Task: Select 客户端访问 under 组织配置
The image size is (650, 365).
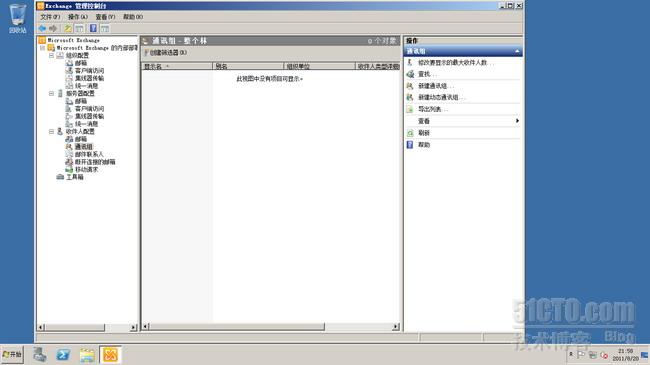Action: (x=90, y=71)
